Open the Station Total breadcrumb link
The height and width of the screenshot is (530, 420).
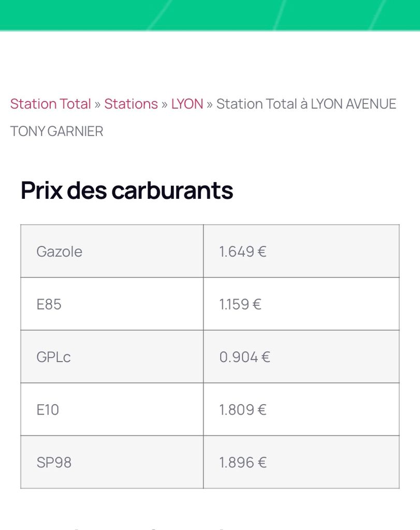pyautogui.click(x=51, y=104)
